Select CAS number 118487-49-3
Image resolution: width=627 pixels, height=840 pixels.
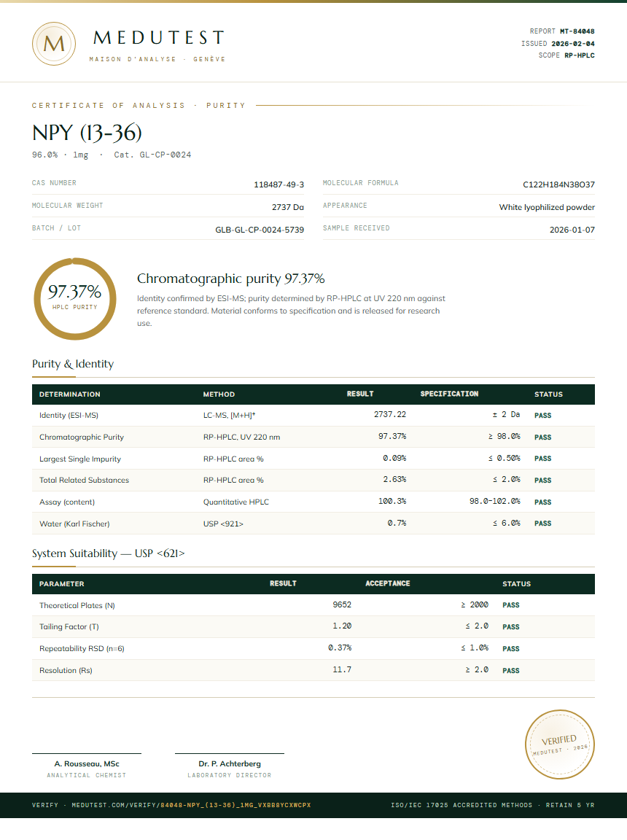click(279, 184)
